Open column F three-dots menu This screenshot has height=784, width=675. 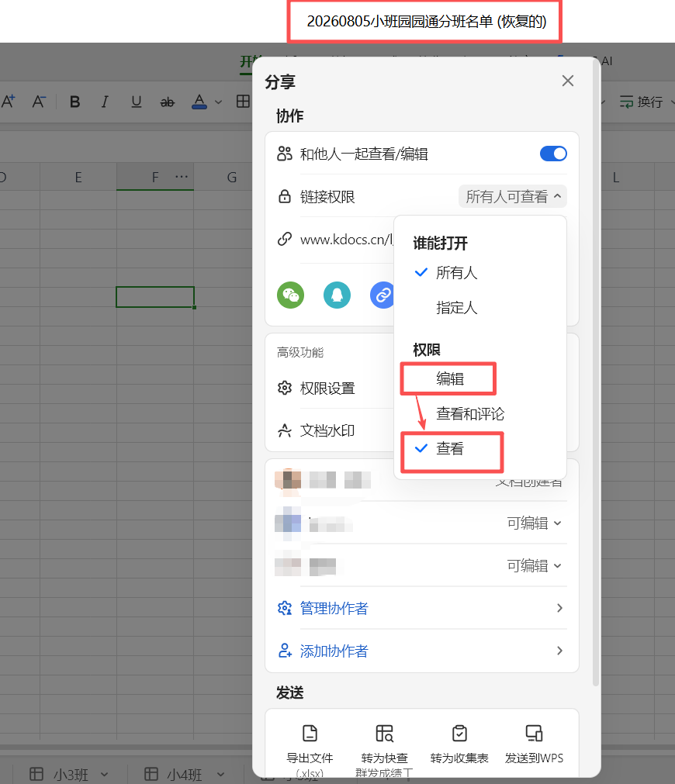click(182, 177)
